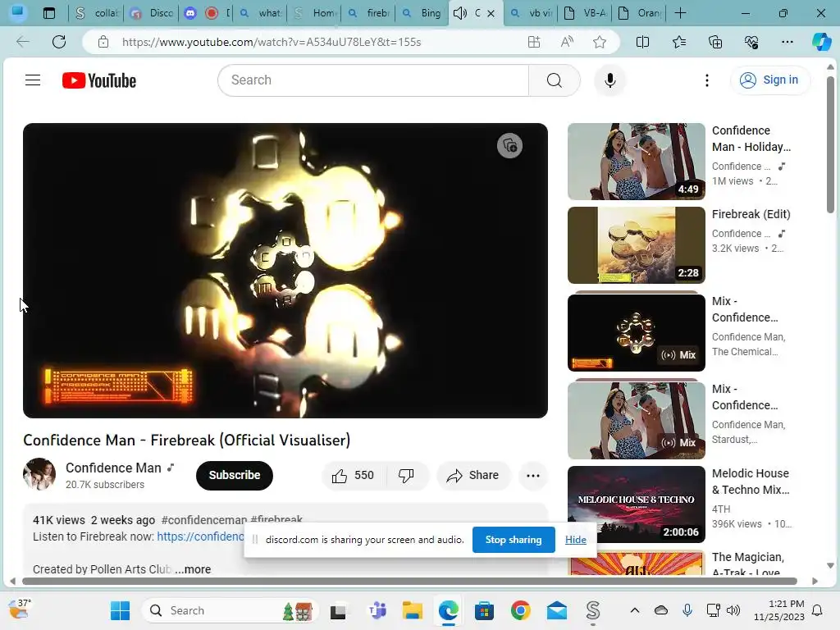Open Microsoft Teams from the taskbar
Viewport: 840px width, 630px height.
pos(377,610)
